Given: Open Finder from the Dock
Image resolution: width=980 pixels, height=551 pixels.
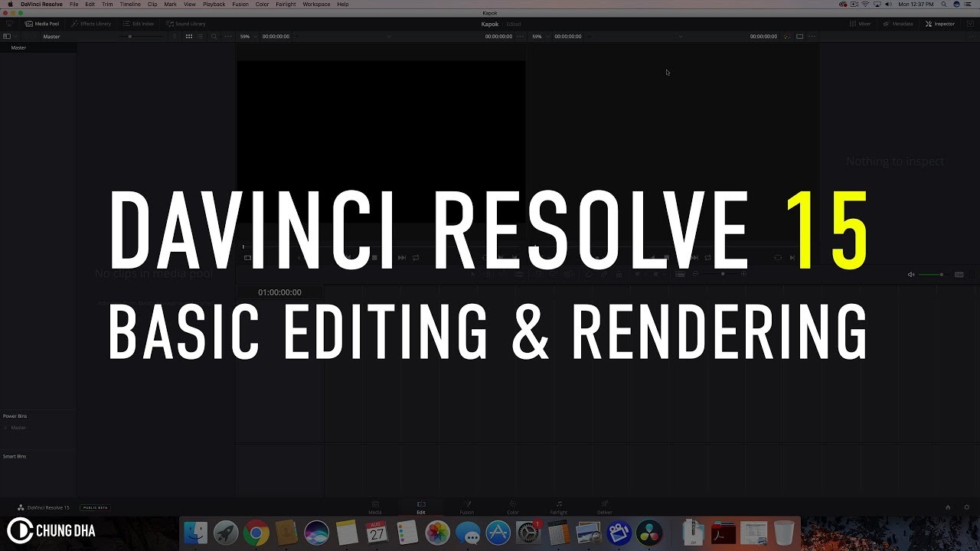Looking at the screenshot, I should pos(196,533).
